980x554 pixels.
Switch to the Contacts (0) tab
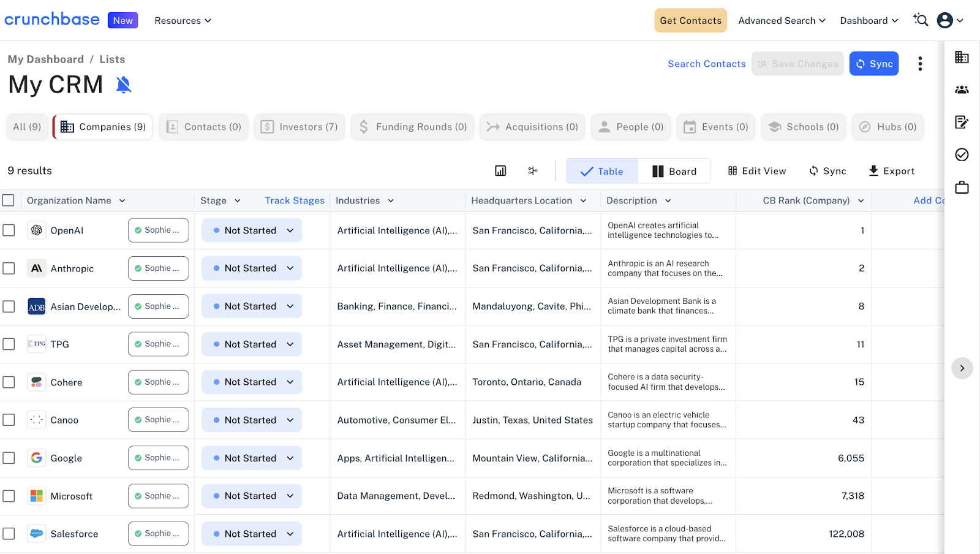tap(204, 127)
